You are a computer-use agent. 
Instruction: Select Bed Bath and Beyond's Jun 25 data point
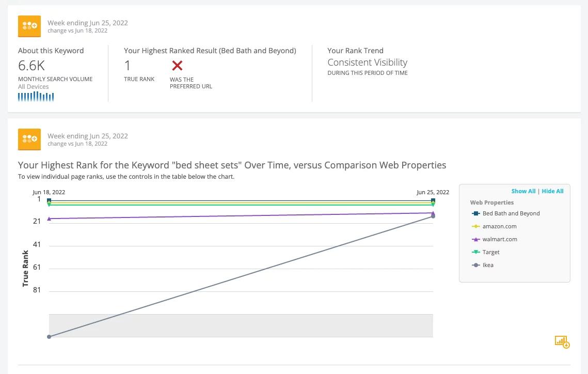pyautogui.click(x=433, y=200)
